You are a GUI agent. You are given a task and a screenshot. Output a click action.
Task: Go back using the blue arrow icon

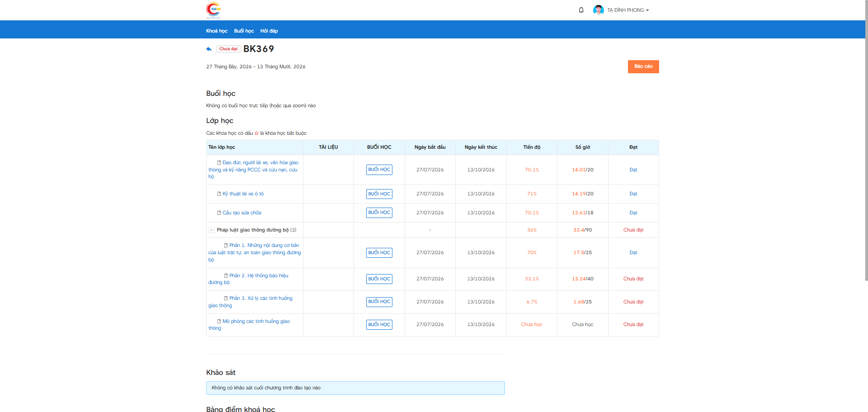click(209, 49)
